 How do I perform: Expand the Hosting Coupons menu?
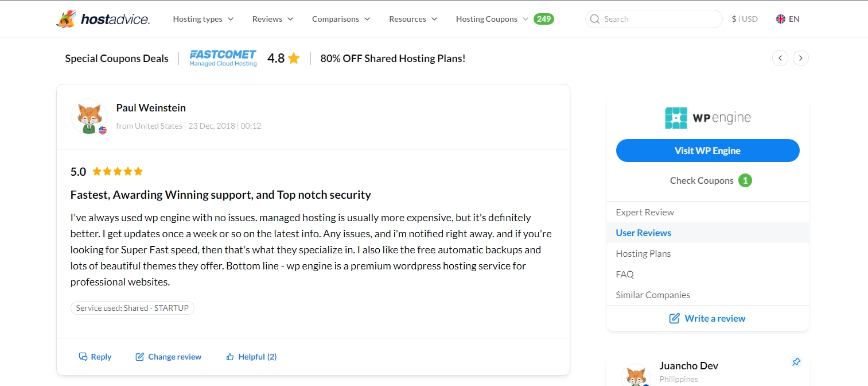pos(492,19)
